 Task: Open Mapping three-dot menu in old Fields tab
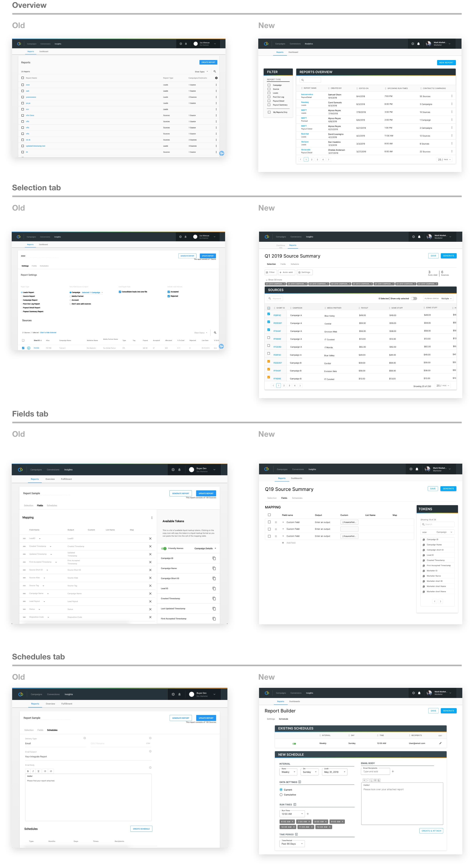tap(152, 518)
